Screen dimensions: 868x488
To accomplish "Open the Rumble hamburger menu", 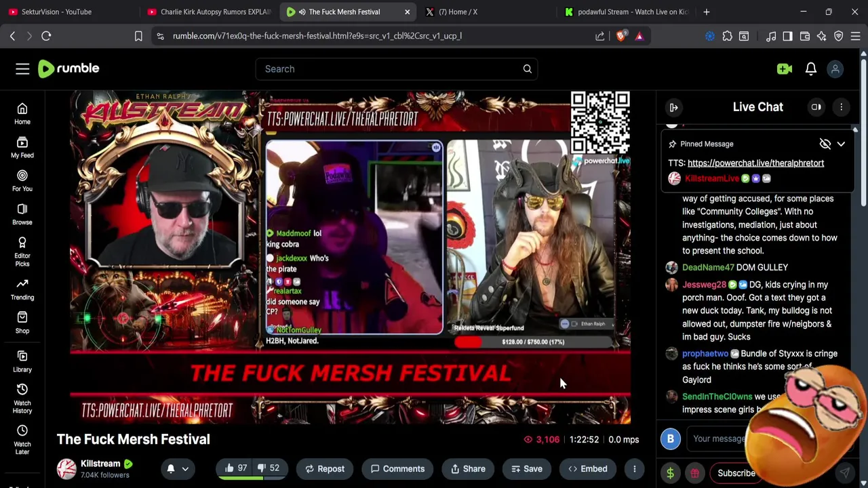I will 22,68.
